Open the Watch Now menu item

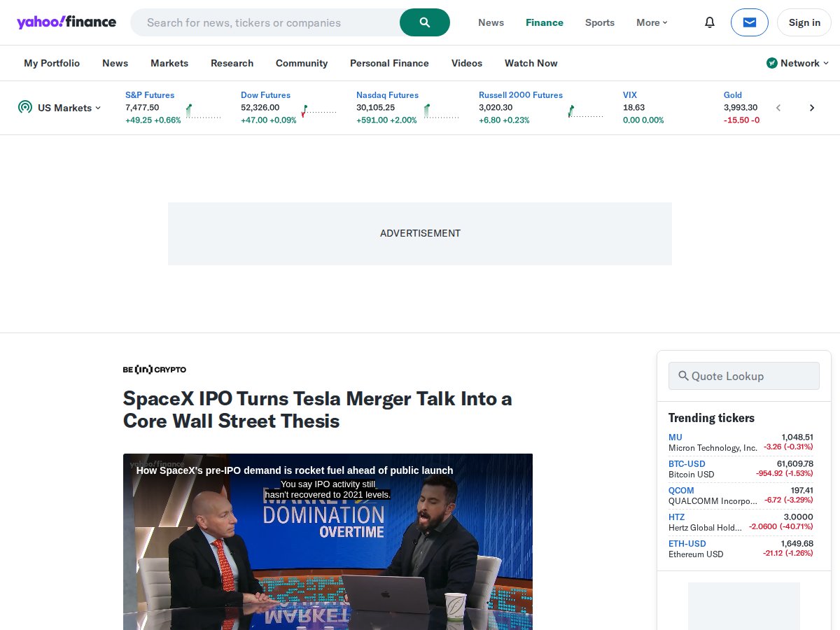pos(531,63)
